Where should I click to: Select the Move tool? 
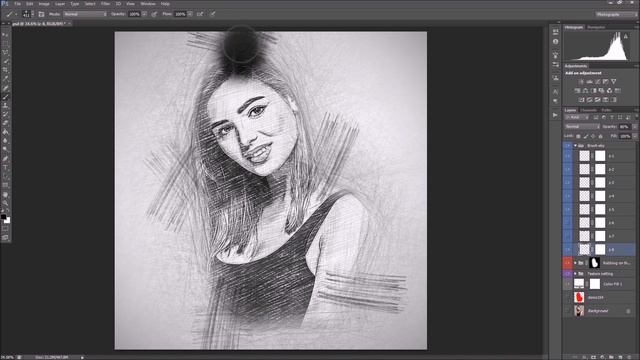(5, 35)
